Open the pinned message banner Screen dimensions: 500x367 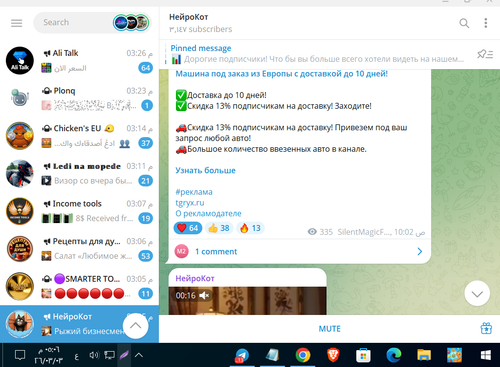pos(317,54)
